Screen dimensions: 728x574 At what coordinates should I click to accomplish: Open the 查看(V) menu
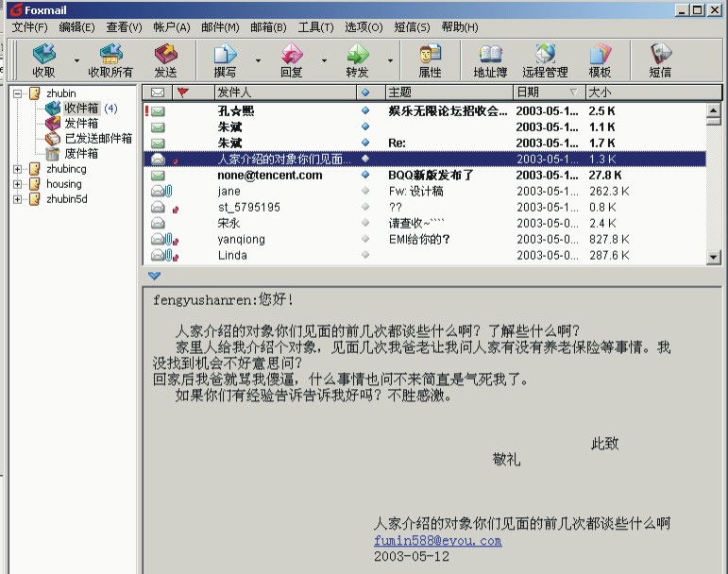(x=124, y=27)
